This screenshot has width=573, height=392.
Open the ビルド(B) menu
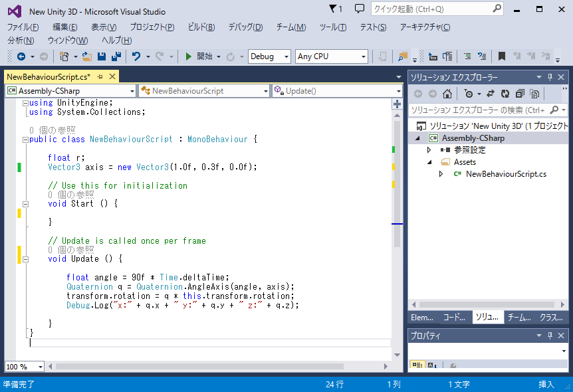201,27
